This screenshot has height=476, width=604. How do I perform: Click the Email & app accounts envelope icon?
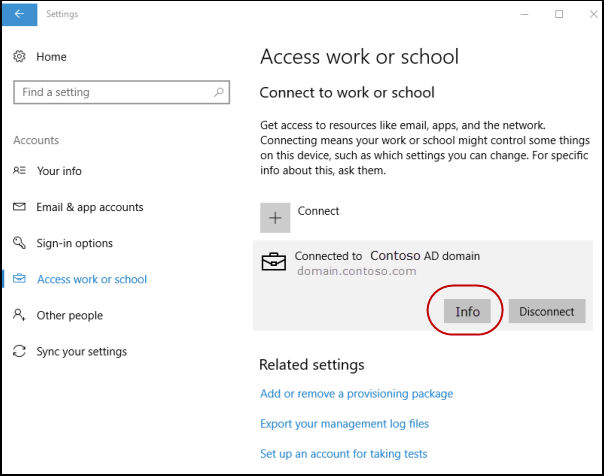(x=20, y=207)
